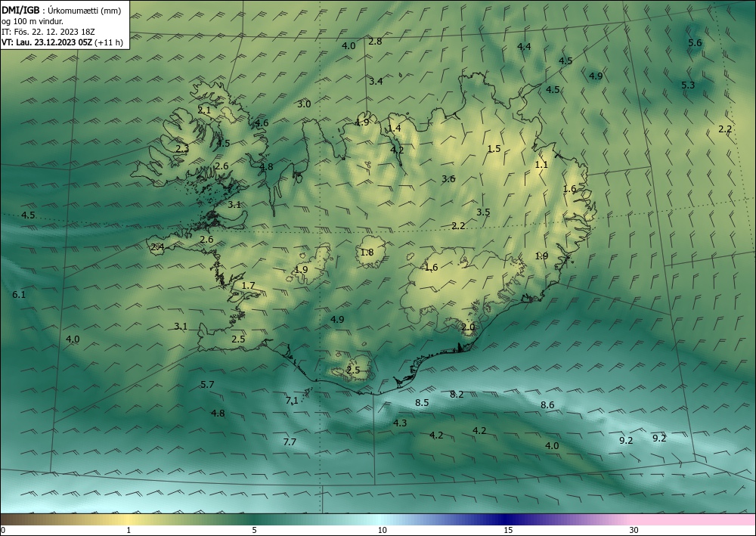This screenshot has width=756, height=536.
Task: Click the 2.3 value on the map
Action: tap(182, 149)
